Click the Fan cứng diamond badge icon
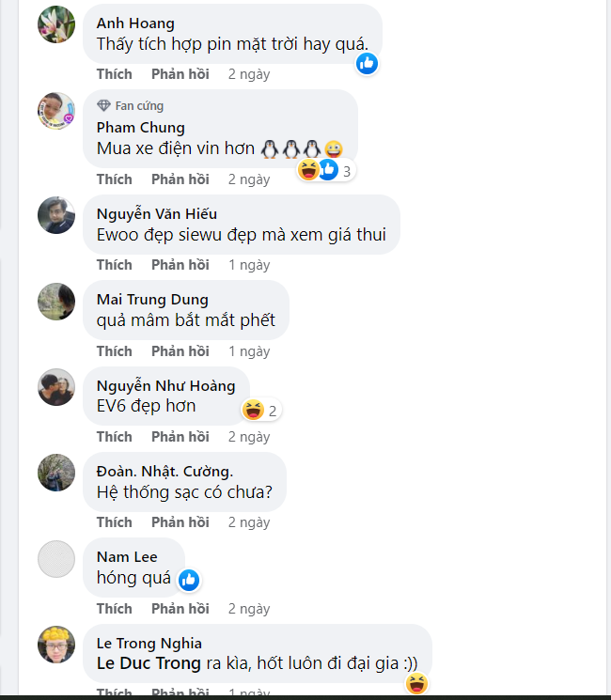Screen dimensions: 611x700 (103, 105)
